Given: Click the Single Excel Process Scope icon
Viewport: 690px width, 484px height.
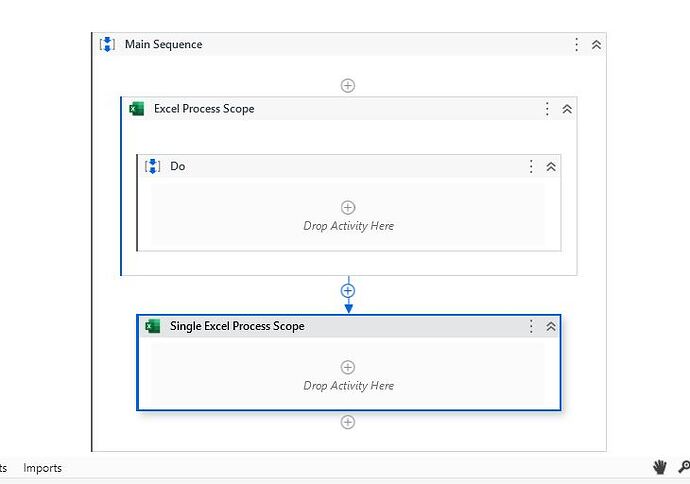Looking at the screenshot, I should [x=153, y=326].
